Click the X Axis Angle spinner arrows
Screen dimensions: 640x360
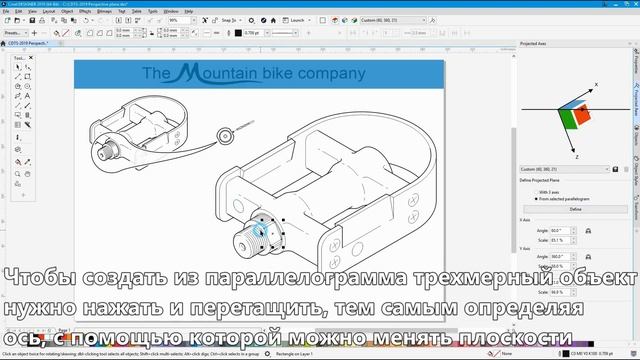pos(573,231)
